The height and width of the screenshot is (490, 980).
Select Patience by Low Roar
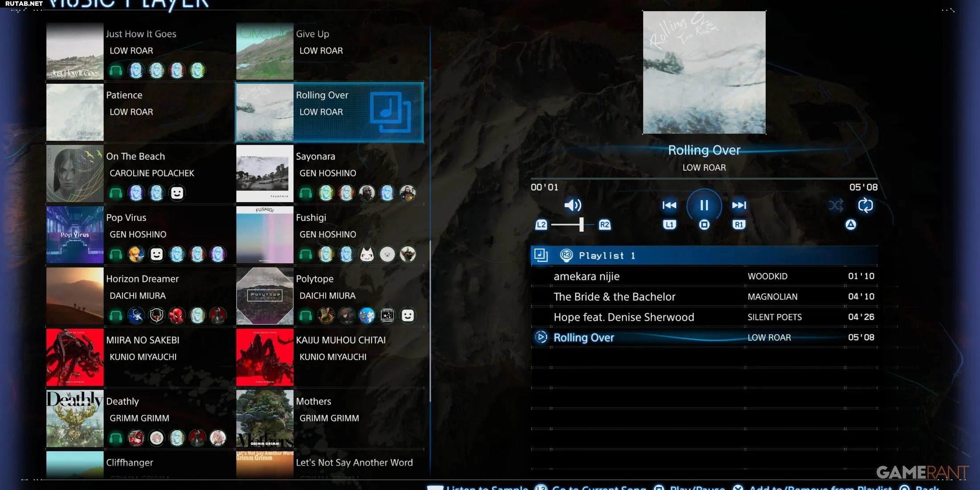[x=140, y=112]
